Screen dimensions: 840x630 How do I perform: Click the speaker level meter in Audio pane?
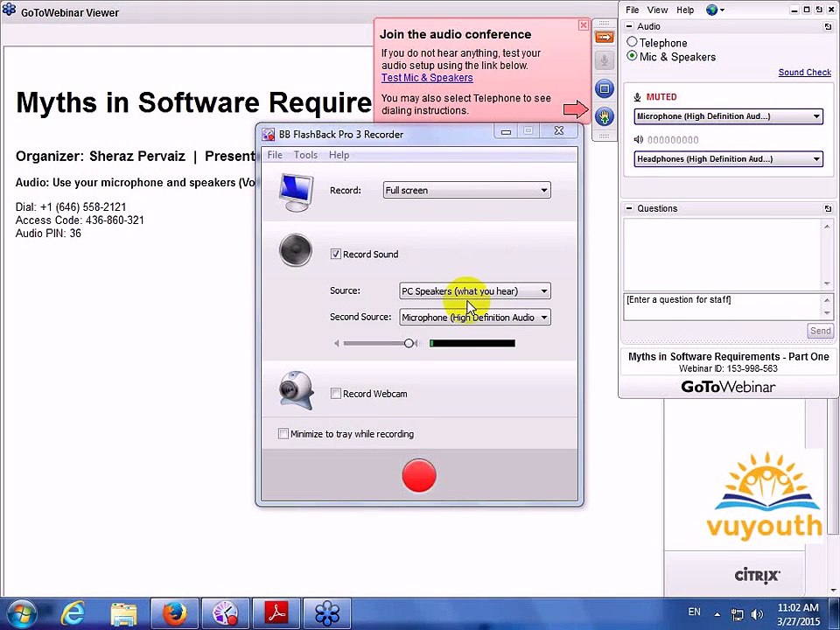tap(673, 140)
